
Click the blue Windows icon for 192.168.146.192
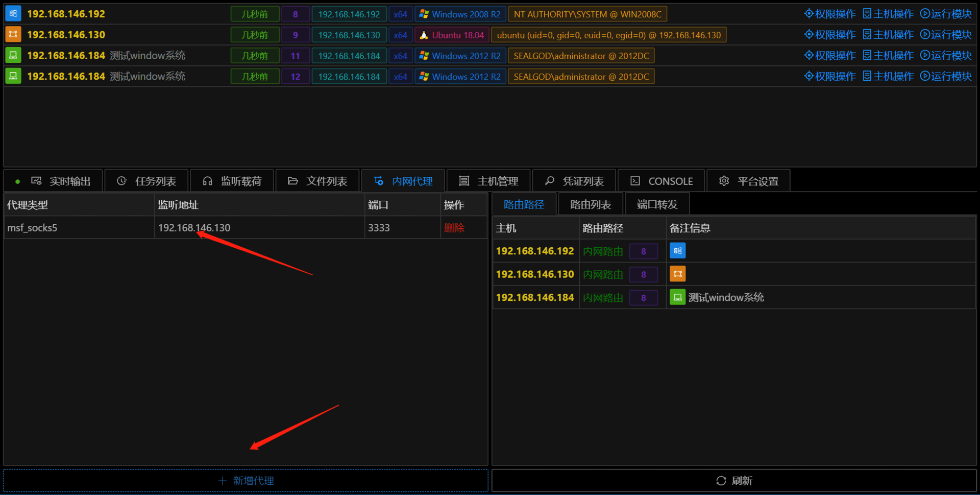coord(13,14)
